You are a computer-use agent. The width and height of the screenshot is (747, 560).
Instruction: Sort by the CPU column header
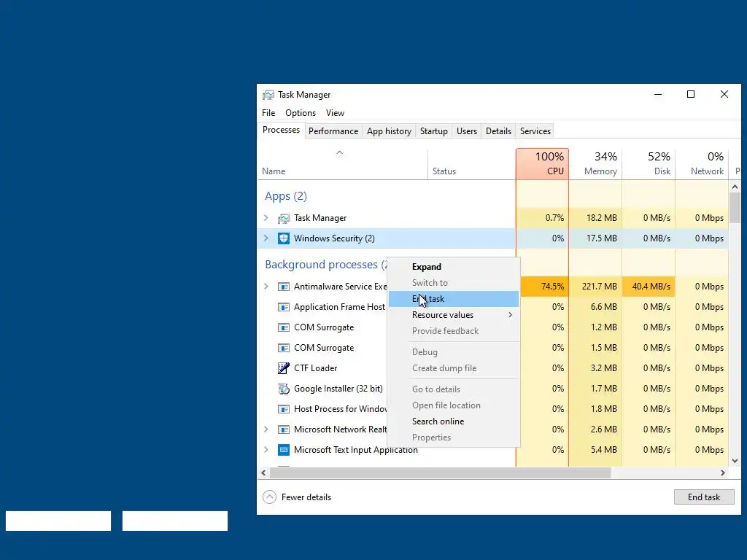(542, 164)
